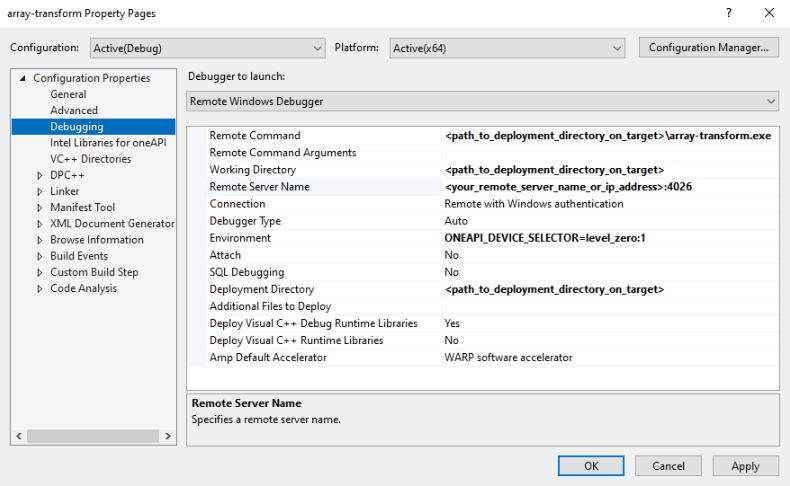Select the VC++ Directories page
Image resolution: width=790 pixels, height=486 pixels.
(x=90, y=159)
